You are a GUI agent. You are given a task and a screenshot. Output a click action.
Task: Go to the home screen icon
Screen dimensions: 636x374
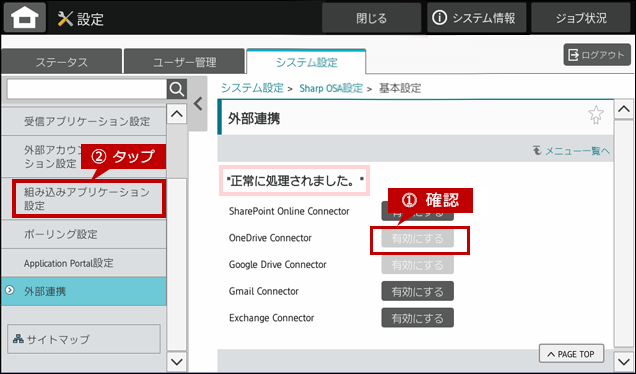[25, 18]
